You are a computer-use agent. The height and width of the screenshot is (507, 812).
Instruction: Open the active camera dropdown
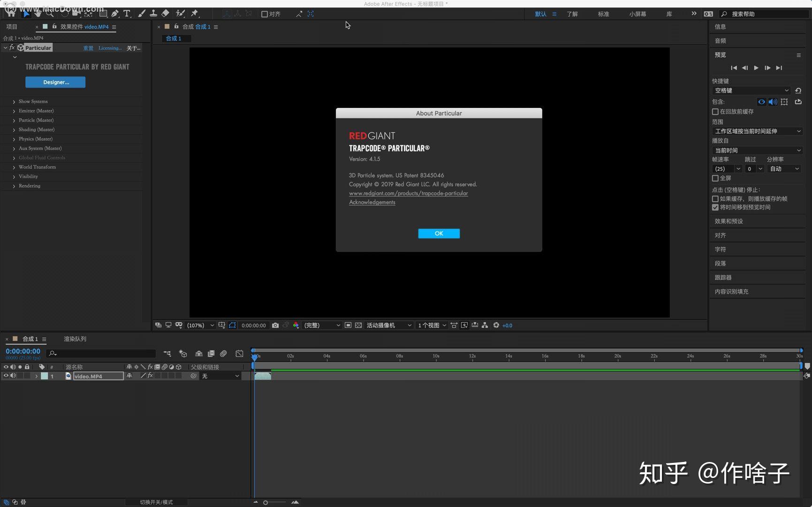(388, 325)
